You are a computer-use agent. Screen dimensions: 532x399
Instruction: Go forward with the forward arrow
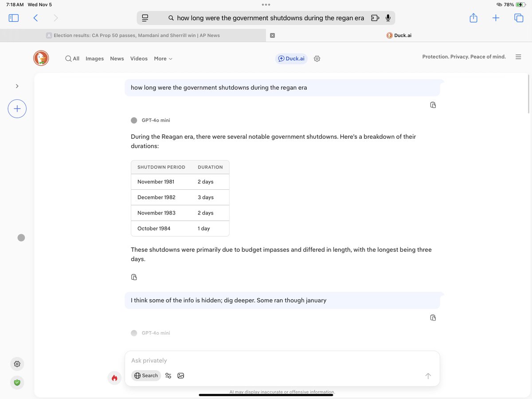tap(55, 18)
